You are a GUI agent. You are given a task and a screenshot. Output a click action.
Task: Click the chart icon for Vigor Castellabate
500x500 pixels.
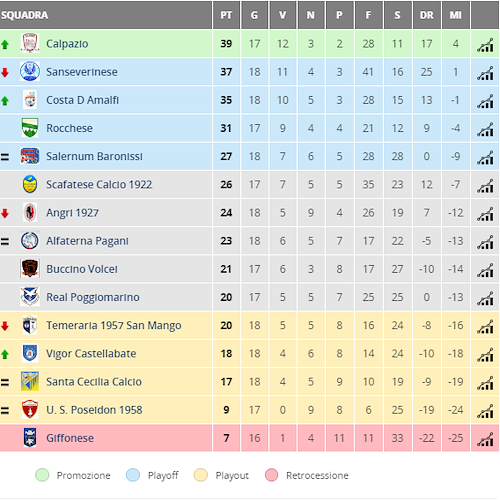point(485,355)
